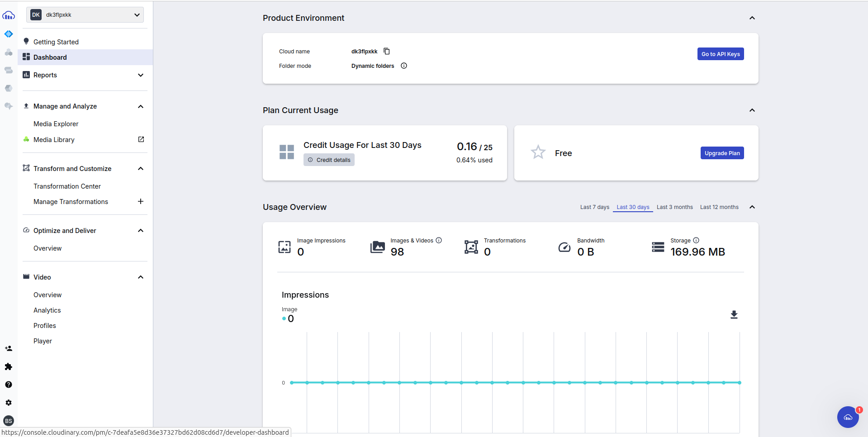The height and width of the screenshot is (437, 868).
Task: Click the Storage info icon
Action: 696,240
